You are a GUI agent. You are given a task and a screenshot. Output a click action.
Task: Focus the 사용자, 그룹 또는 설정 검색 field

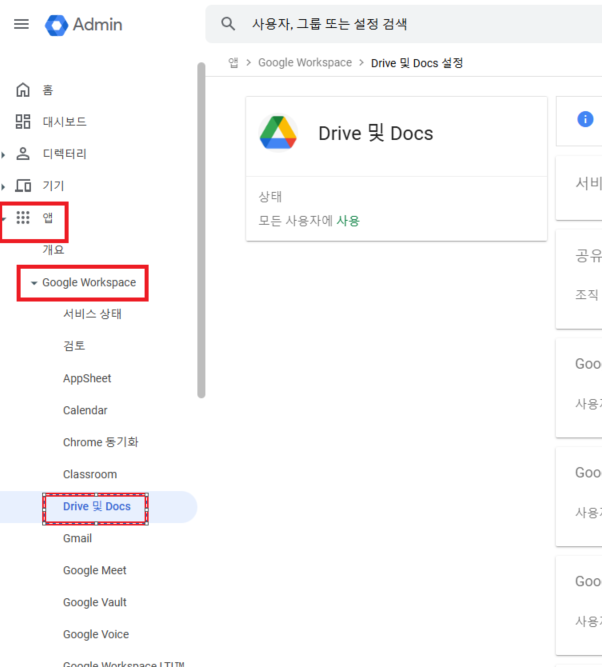coord(404,24)
